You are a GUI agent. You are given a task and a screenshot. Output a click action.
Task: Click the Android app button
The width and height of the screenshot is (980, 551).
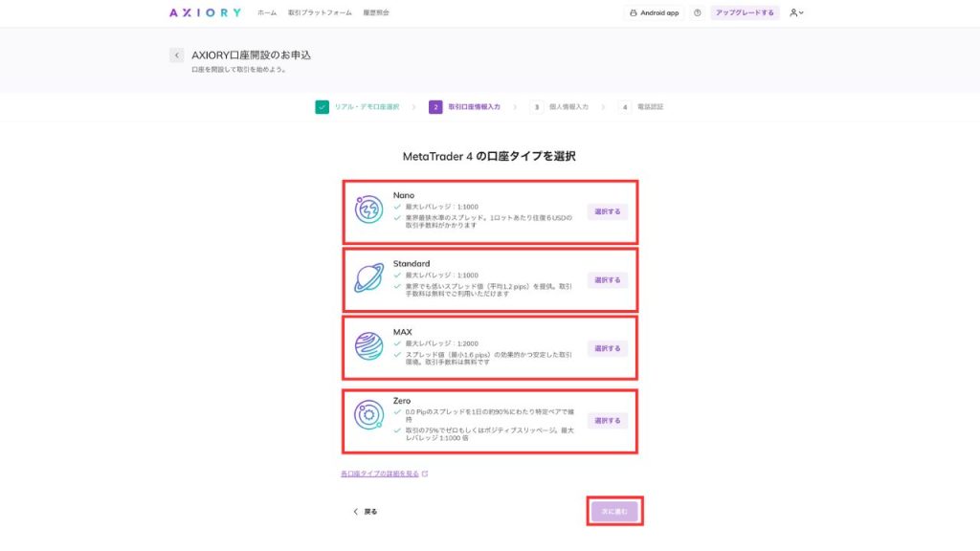pyautogui.click(x=655, y=13)
